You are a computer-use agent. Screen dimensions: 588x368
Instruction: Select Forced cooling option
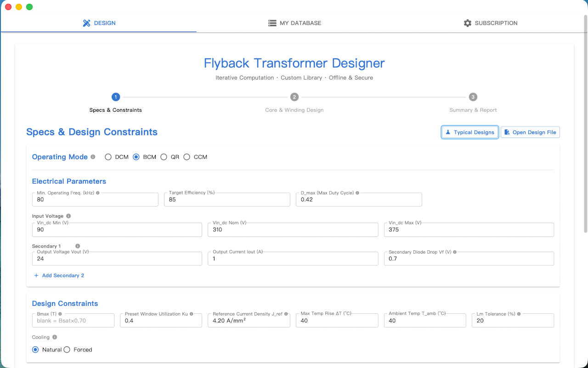(x=67, y=350)
